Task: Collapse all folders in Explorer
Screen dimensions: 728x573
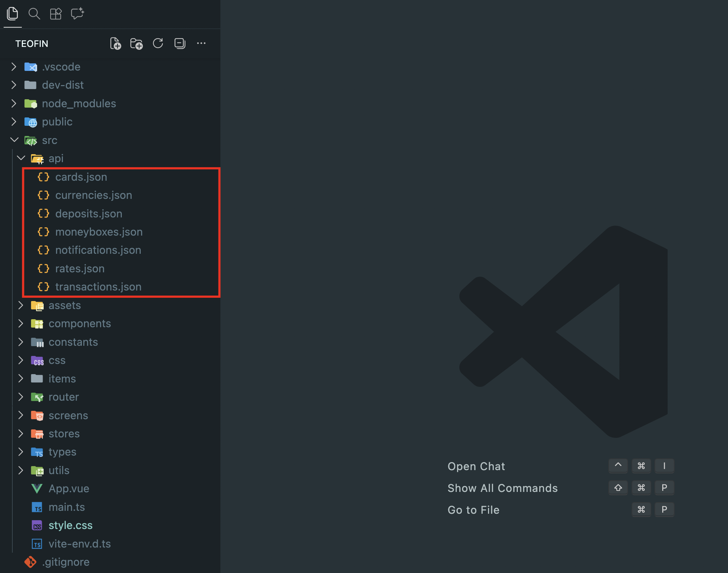Action: pos(180,44)
